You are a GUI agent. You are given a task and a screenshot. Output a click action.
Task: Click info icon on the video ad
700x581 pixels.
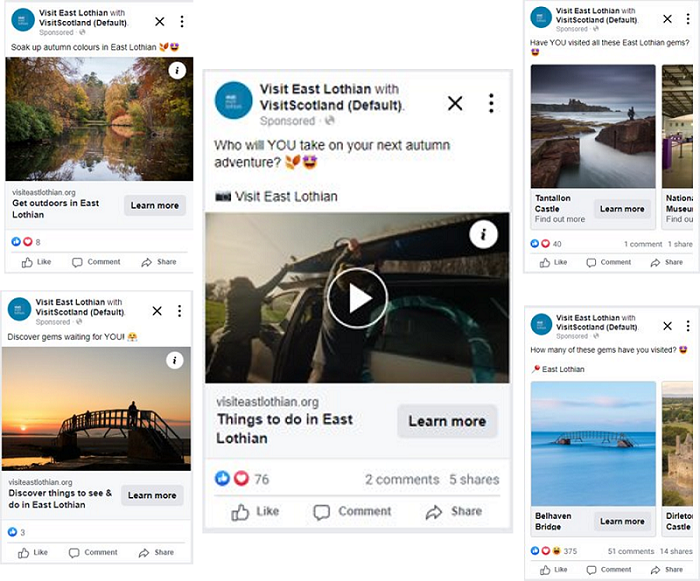point(483,234)
